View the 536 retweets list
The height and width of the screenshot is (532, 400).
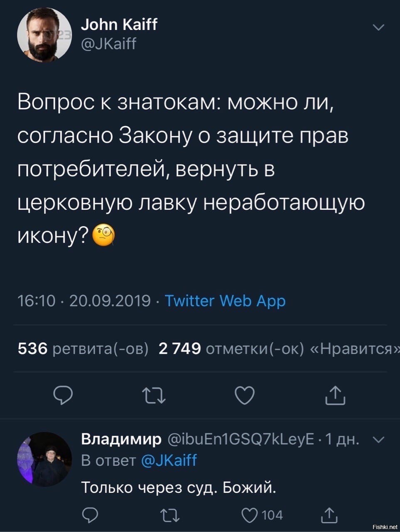click(83, 348)
